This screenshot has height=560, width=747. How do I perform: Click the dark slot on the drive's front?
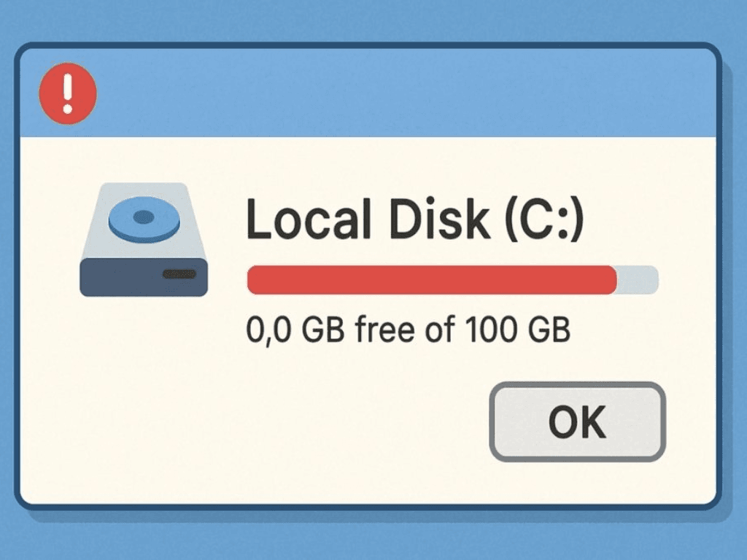pos(179,274)
